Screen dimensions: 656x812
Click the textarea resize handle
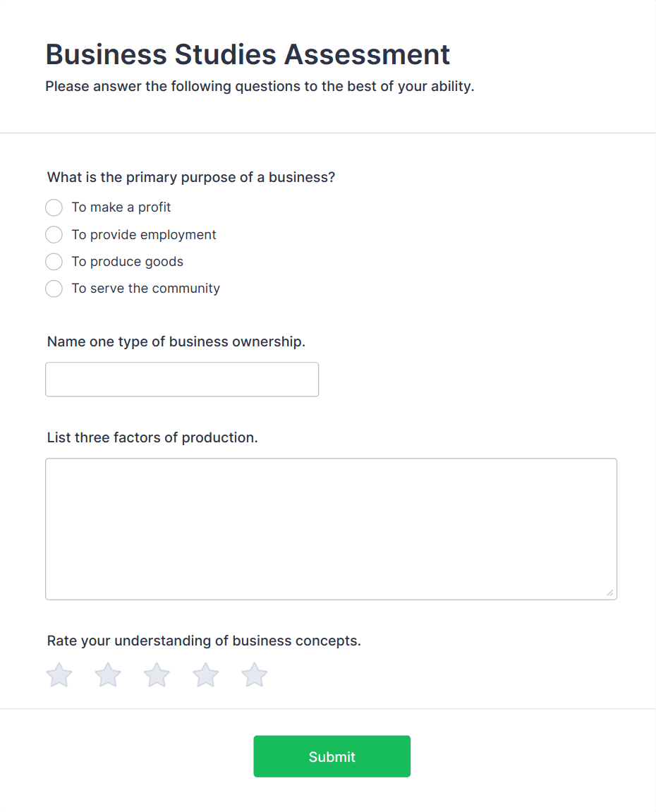[611, 593]
